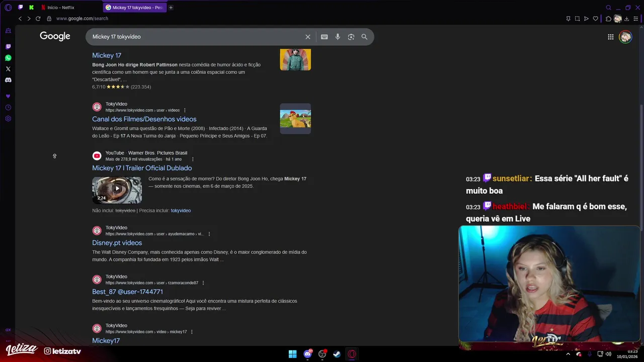The height and width of the screenshot is (362, 644).
Task: Switch to the pinned Twitch tab
Action: tap(21, 8)
